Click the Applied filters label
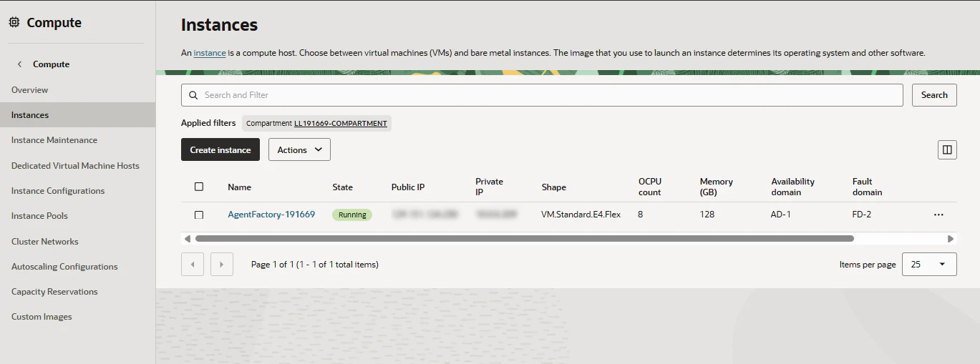980x364 pixels. (x=208, y=123)
